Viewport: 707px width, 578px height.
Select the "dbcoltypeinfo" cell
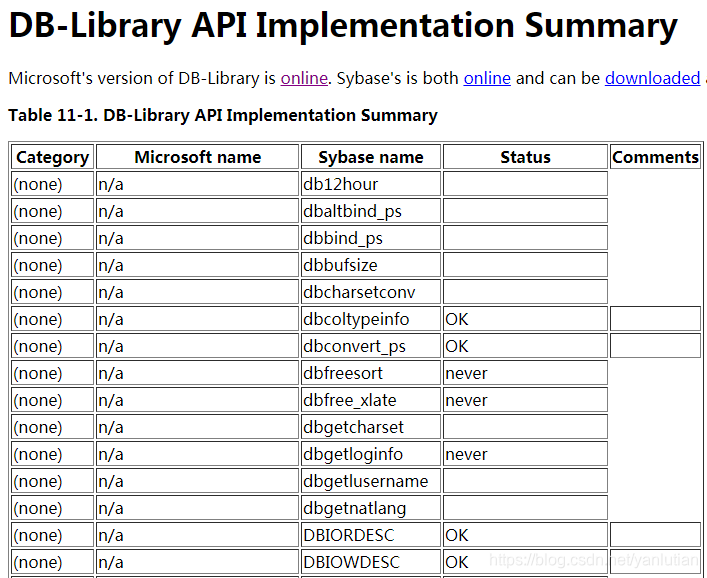[x=371, y=319]
